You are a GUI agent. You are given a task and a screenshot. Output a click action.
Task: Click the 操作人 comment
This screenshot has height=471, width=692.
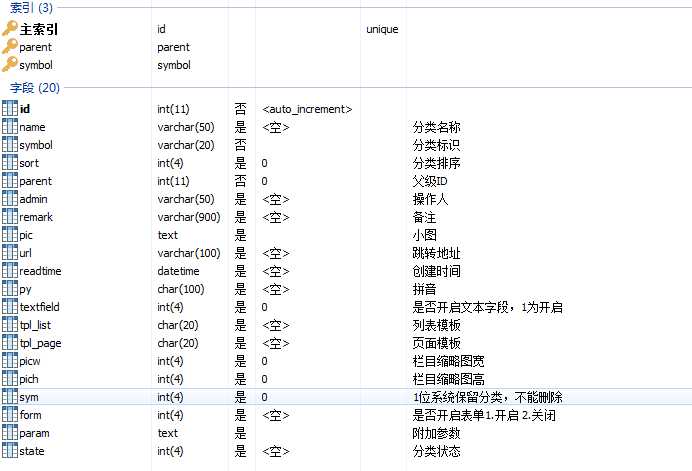[430, 199]
